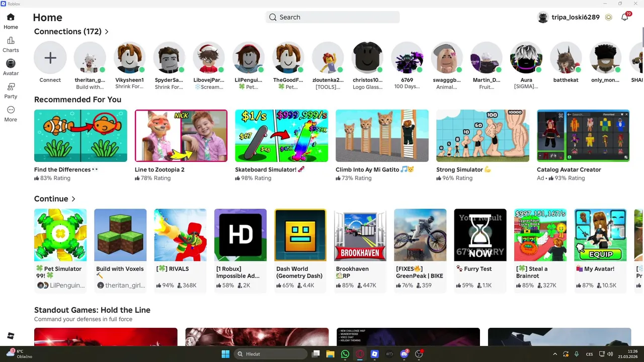644x362 pixels.
Task: Click the taskbar Hledat search box
Action: coord(271,354)
